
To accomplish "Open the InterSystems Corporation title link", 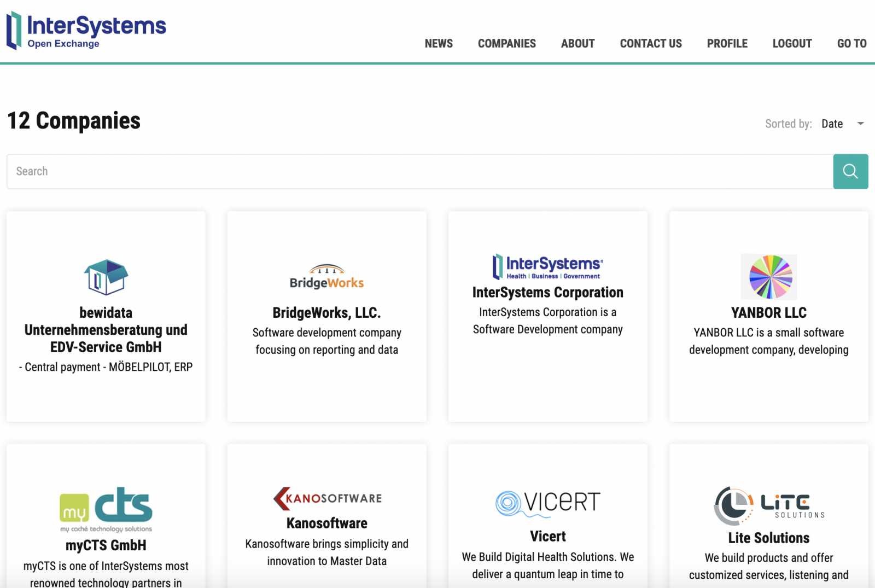I will click(548, 292).
